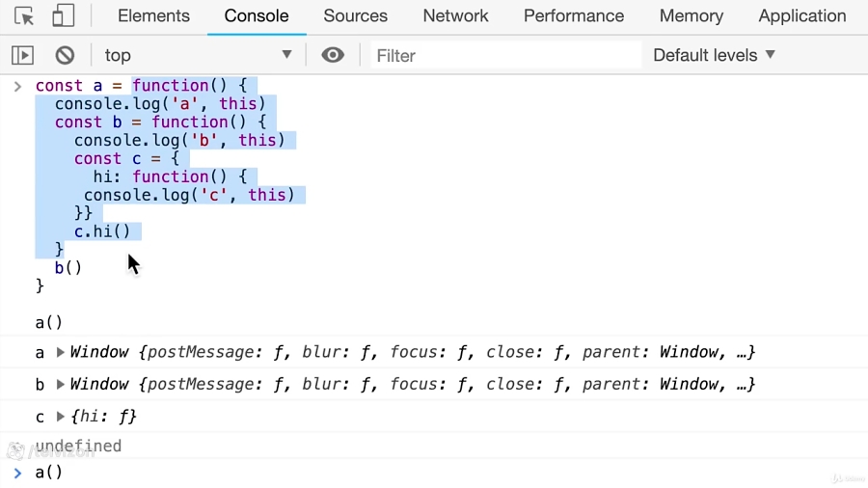Screen dimensions: 868x488
Task: Switch to the Sources tab
Action: (355, 16)
